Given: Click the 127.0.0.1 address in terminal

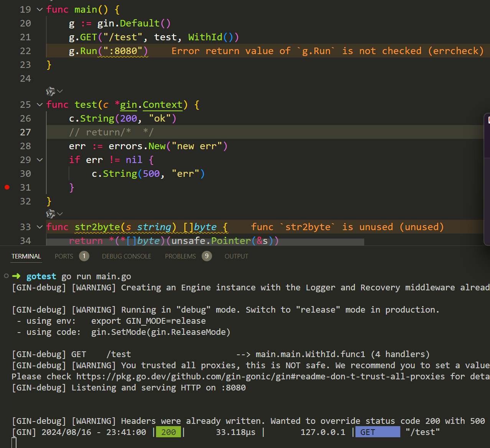Looking at the screenshot, I should click(323, 432).
